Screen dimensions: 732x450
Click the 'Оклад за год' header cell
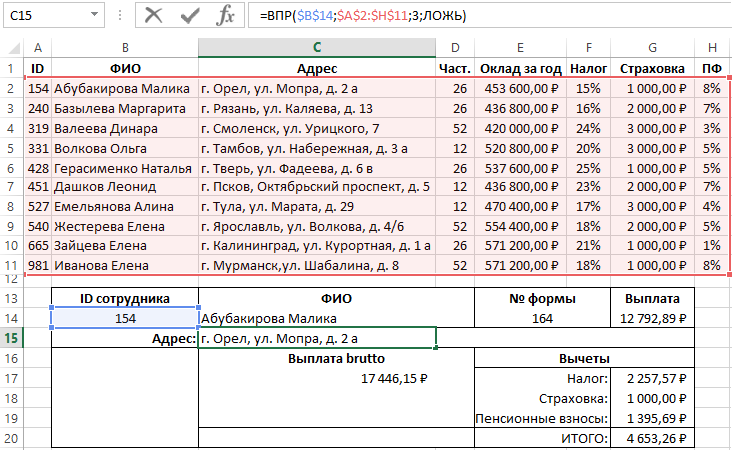(x=521, y=69)
